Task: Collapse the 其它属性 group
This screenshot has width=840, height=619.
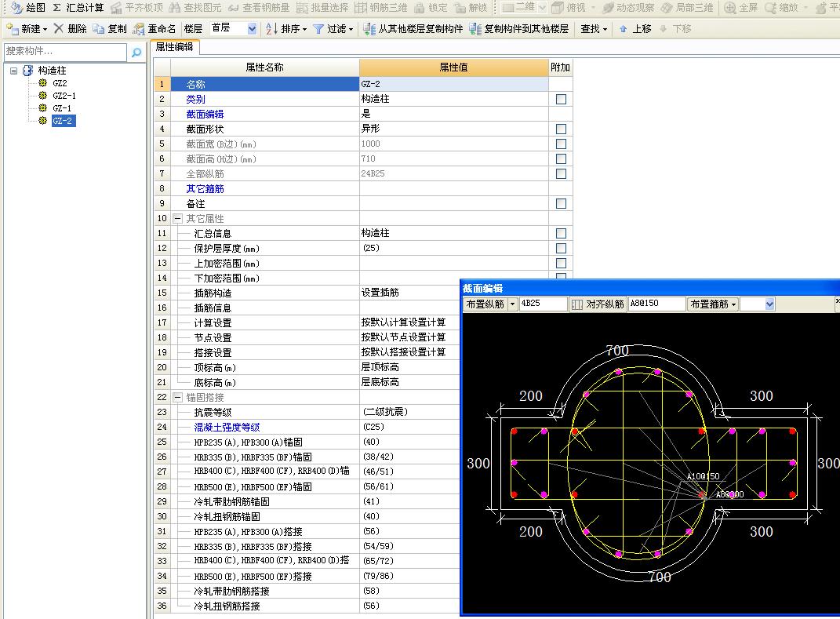Action: tap(177, 219)
